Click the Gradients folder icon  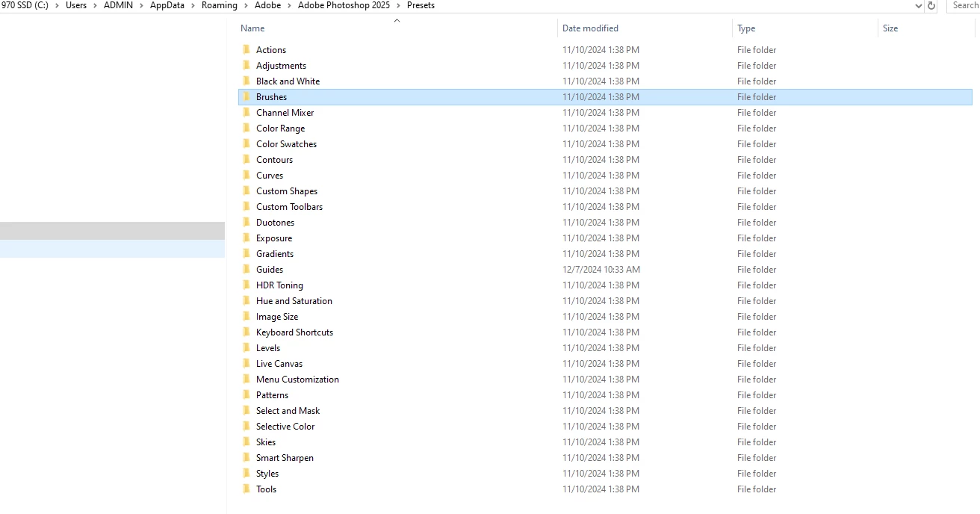(246, 254)
